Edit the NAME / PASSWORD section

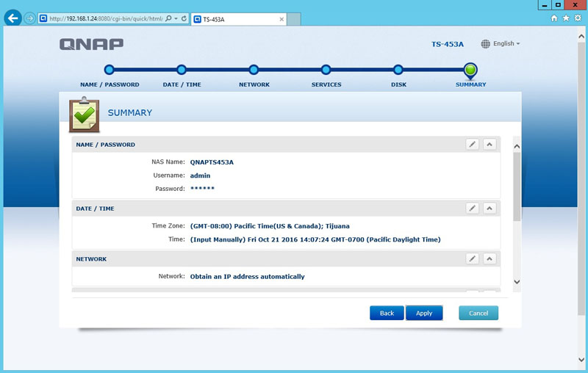[472, 144]
